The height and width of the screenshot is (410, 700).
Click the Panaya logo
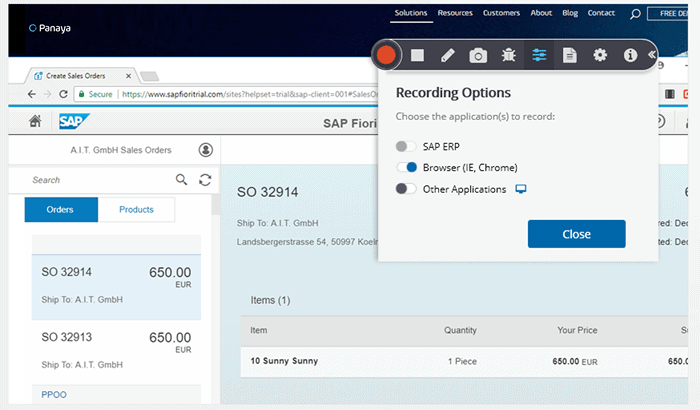50,28
